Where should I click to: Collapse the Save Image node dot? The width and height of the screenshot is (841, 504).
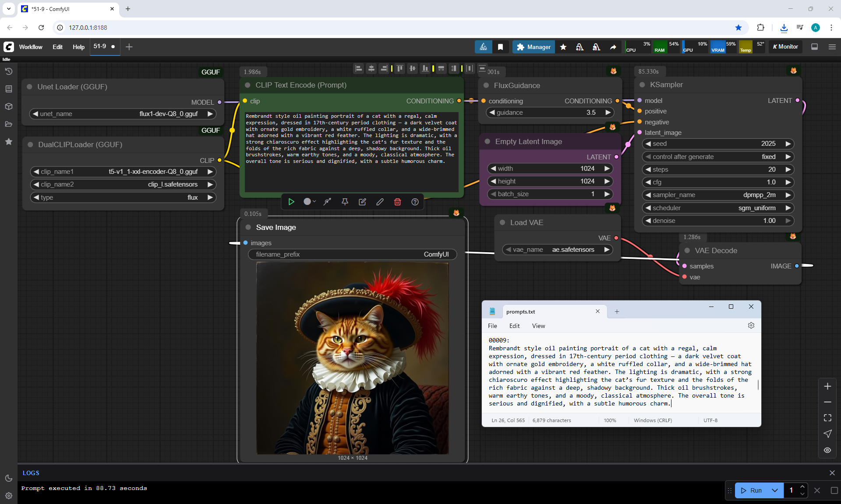click(x=248, y=227)
